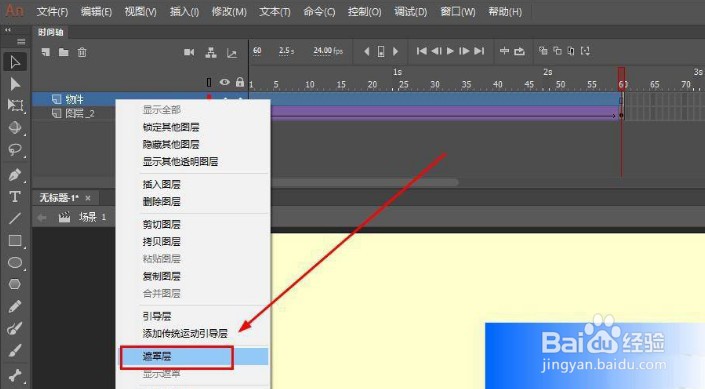705x389 pixels.
Task: Create a new layer folder
Action: 64,52
